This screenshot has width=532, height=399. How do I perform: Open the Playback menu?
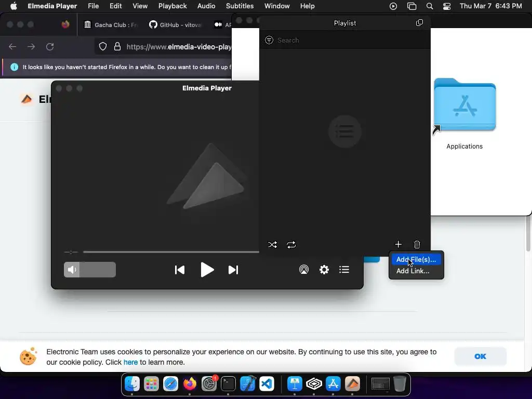(172, 6)
